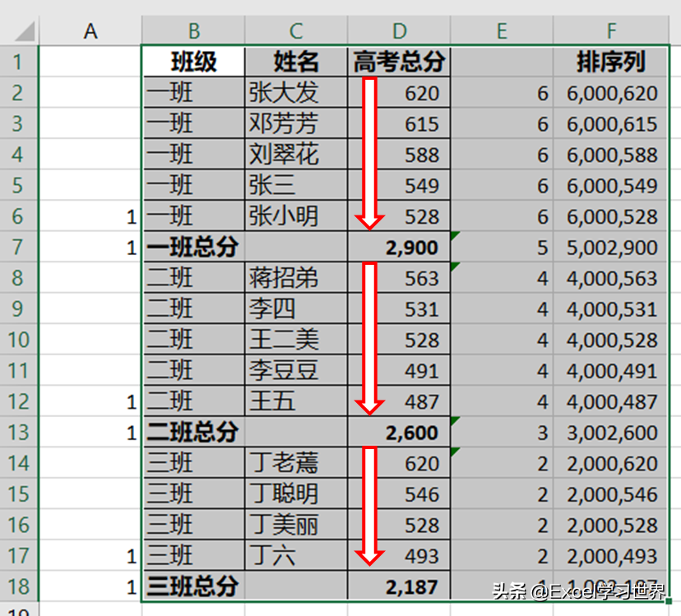Select cell with name 丁美丽
The height and width of the screenshot is (616, 681).
pyautogui.click(x=296, y=525)
